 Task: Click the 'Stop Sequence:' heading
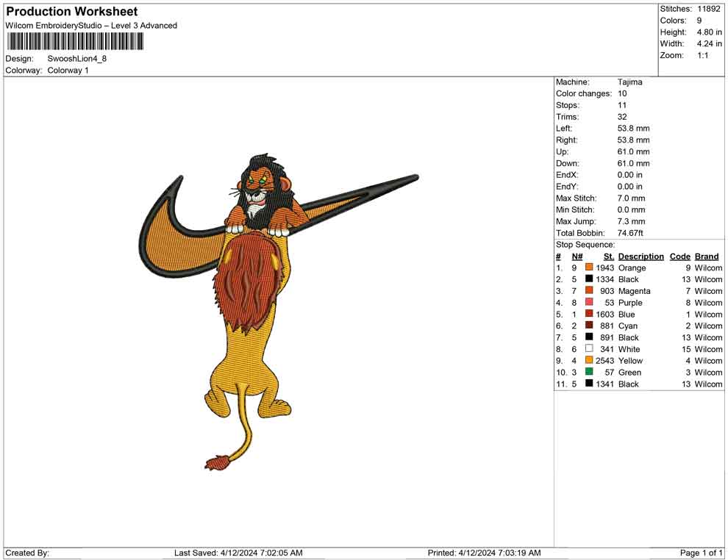tap(585, 245)
